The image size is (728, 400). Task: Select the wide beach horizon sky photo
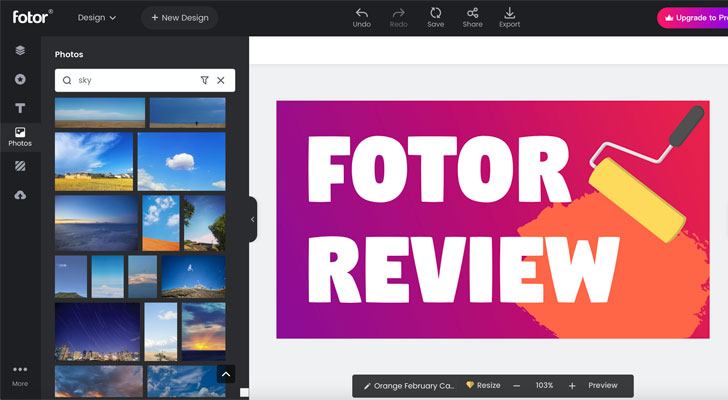(x=100, y=113)
